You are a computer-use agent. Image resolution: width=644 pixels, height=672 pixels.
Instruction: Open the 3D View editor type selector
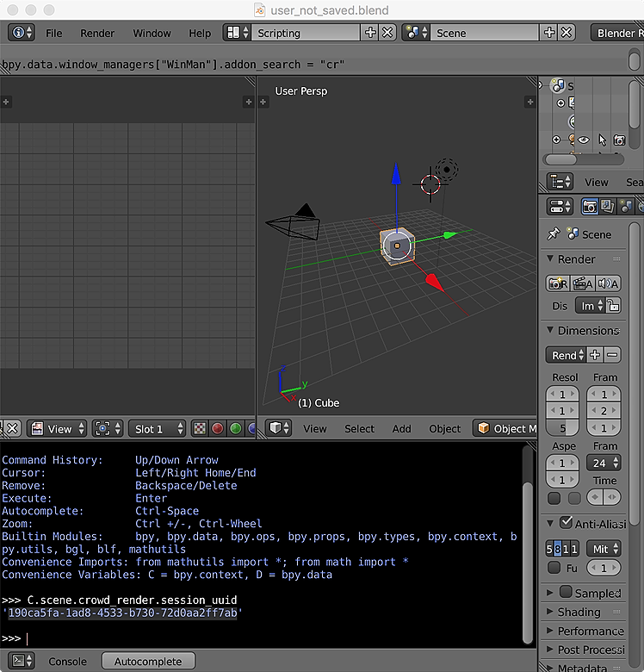pos(278,428)
